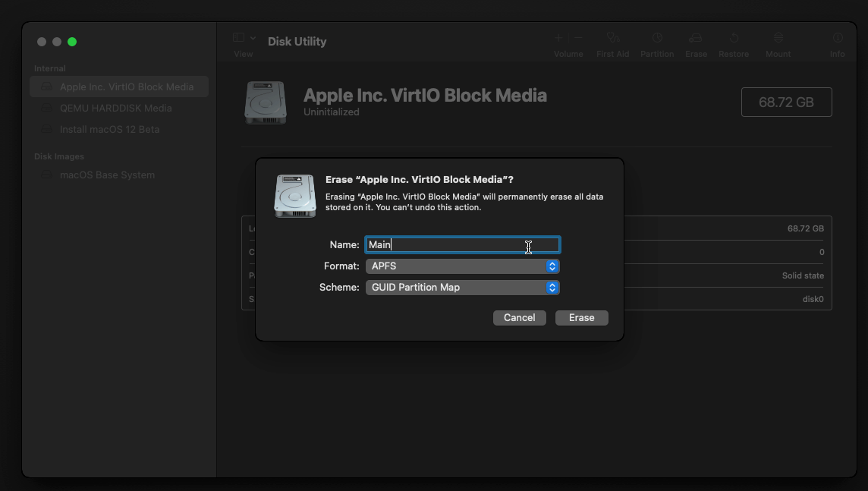
Task: Click the Mount toolbar icon
Action: pyautogui.click(x=778, y=38)
